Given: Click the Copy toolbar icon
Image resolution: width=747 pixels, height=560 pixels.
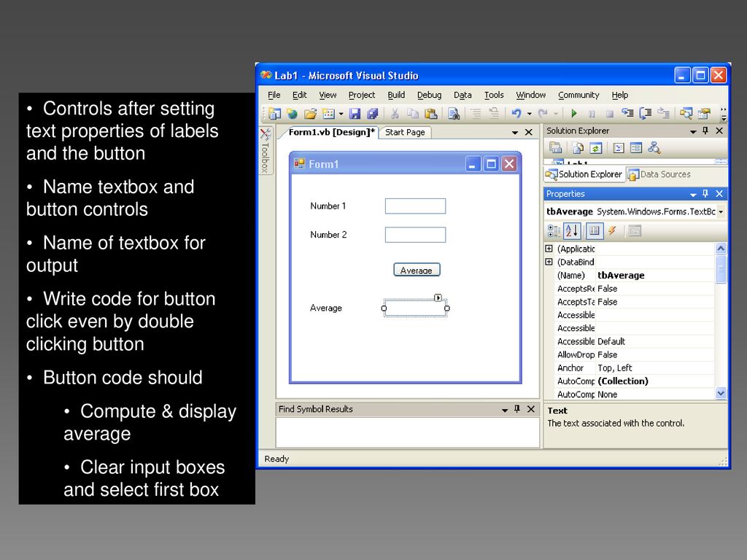Looking at the screenshot, I should (413, 114).
